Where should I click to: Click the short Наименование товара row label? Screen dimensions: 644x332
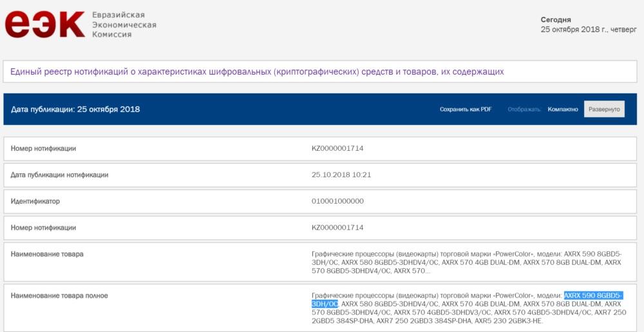click(47, 254)
